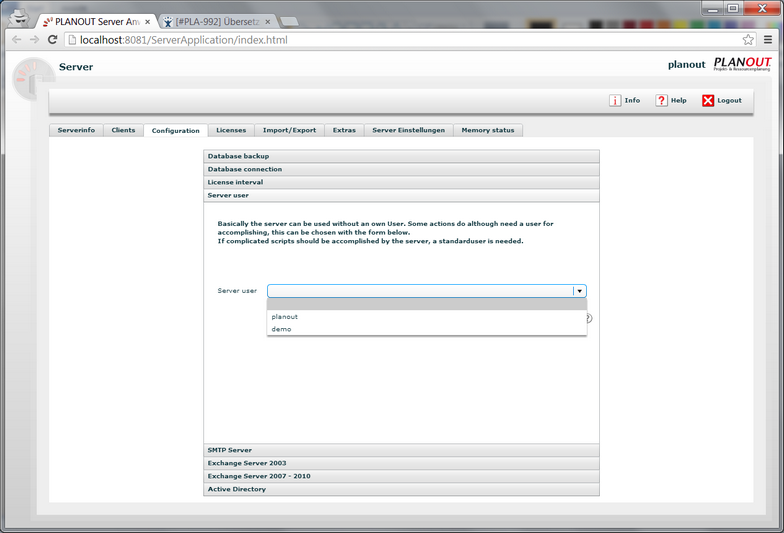Click the browser back arrow
This screenshot has width=784, height=533.
point(16,40)
